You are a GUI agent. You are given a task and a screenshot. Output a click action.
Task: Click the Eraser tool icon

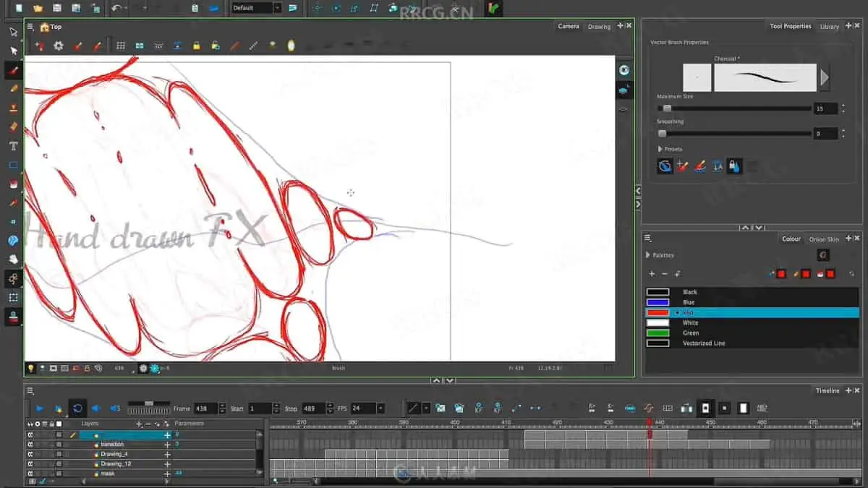coord(13,127)
